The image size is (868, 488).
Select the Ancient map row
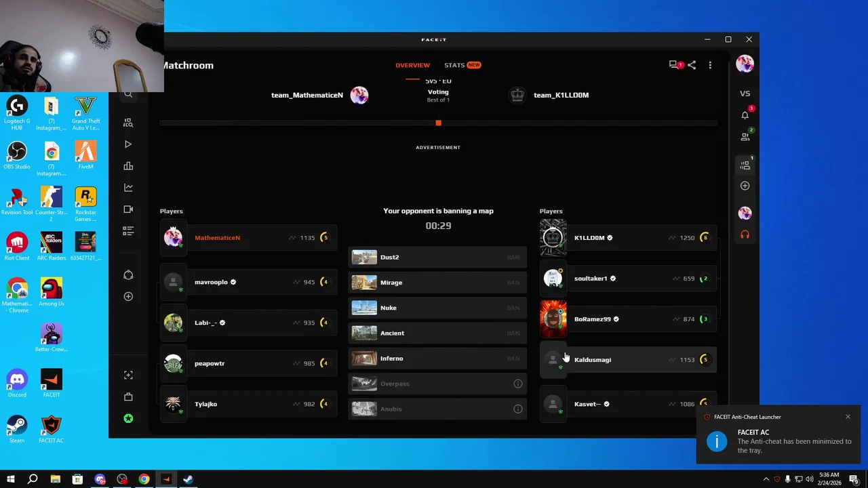click(437, 333)
